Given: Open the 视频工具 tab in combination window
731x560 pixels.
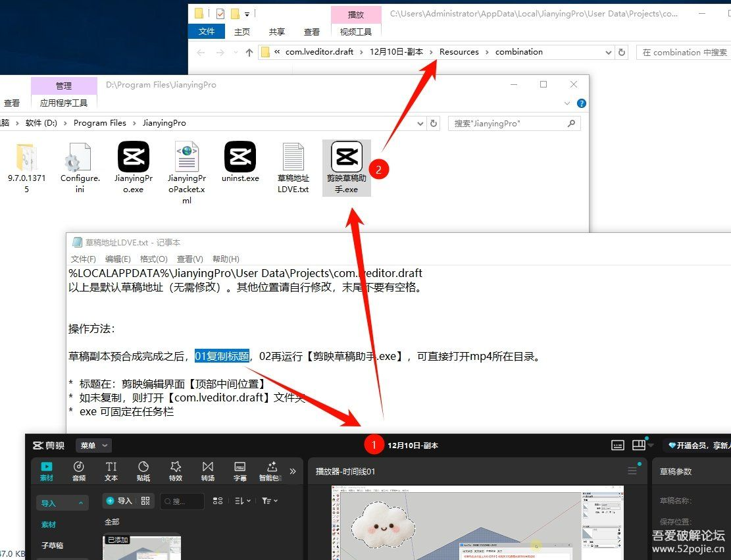Looking at the screenshot, I should coord(356,32).
